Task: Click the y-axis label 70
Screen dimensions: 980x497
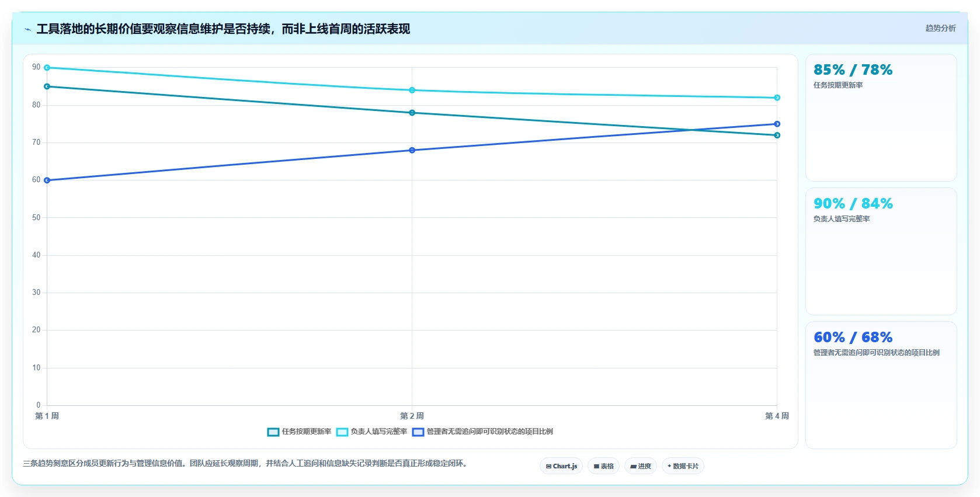Action: pos(36,143)
